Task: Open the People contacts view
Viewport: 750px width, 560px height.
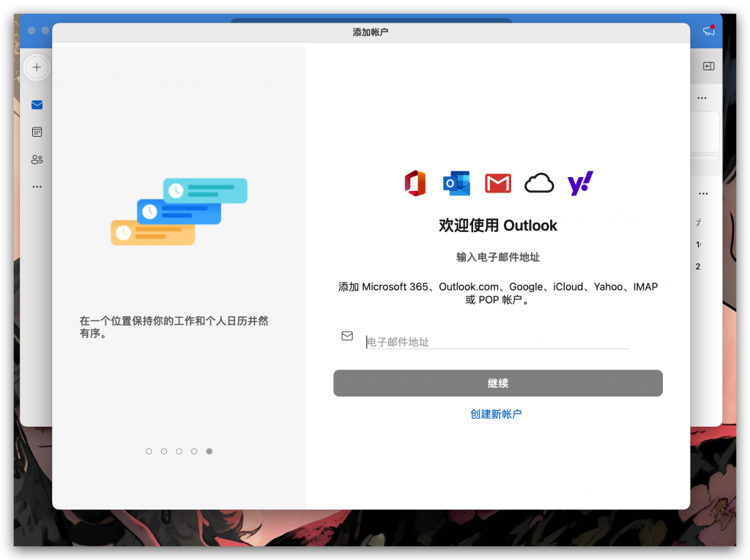Action: [x=37, y=160]
